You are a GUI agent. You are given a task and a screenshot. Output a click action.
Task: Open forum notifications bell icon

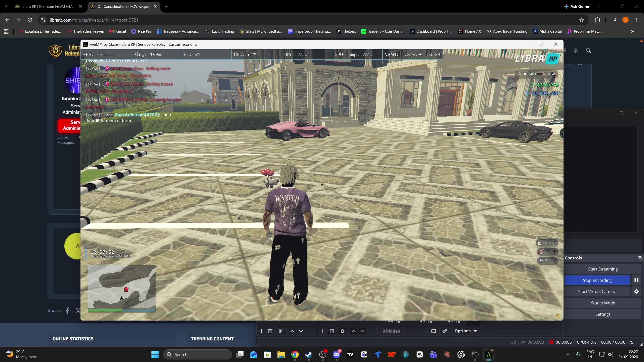[576, 51]
